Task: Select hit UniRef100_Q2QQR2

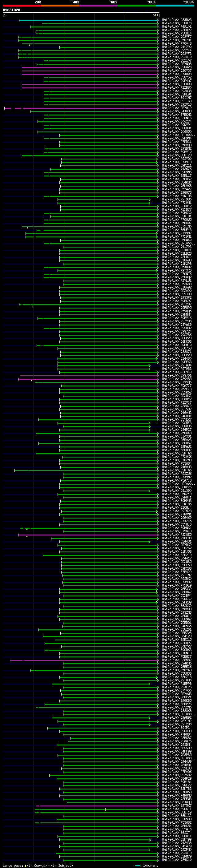Action: click(177, 30)
